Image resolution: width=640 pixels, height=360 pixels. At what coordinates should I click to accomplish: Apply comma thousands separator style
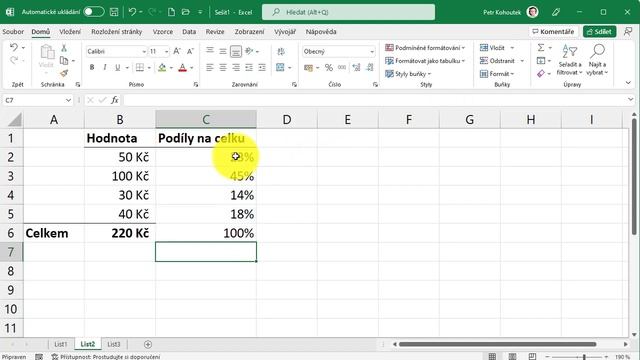[x=342, y=67]
